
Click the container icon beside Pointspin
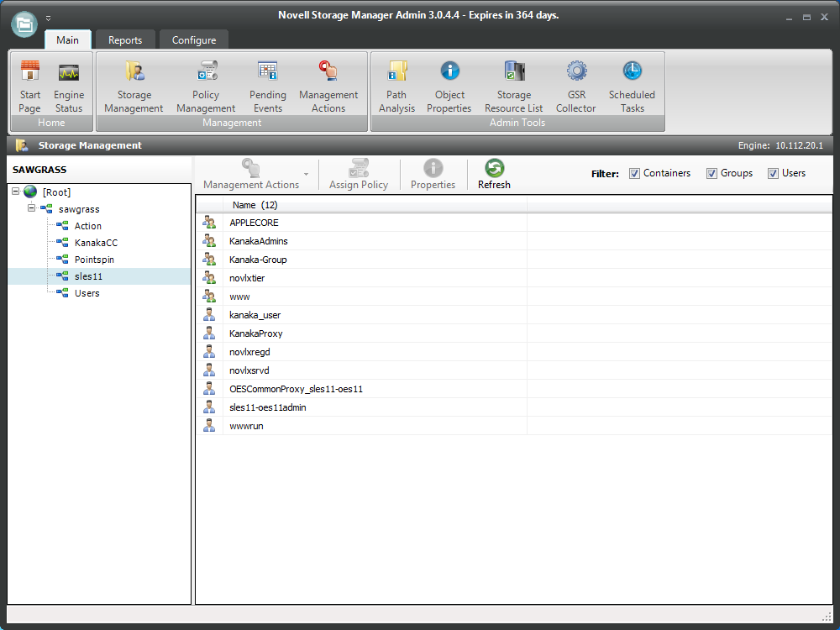click(x=62, y=260)
